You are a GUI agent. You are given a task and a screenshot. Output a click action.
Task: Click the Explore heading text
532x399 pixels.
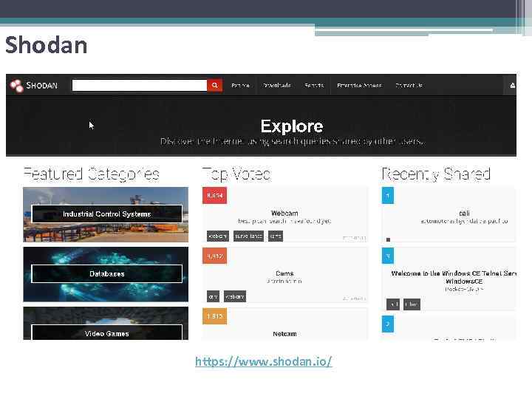pyautogui.click(x=292, y=126)
